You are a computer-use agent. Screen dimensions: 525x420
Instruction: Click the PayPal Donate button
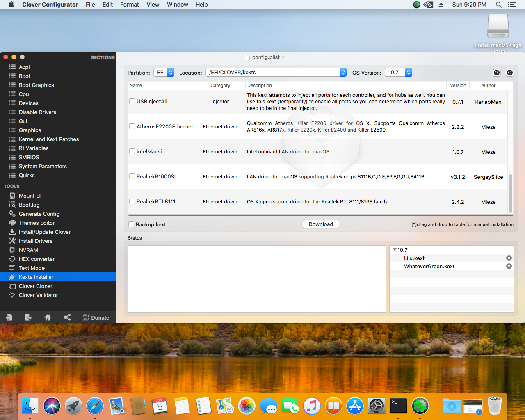96,317
